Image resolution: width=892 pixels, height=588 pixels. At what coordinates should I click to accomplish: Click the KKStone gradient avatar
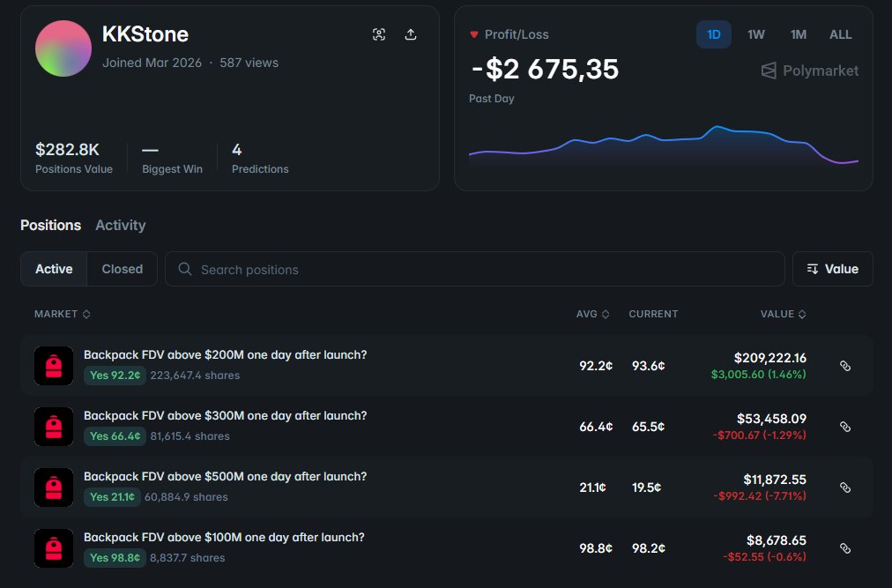tap(63, 48)
